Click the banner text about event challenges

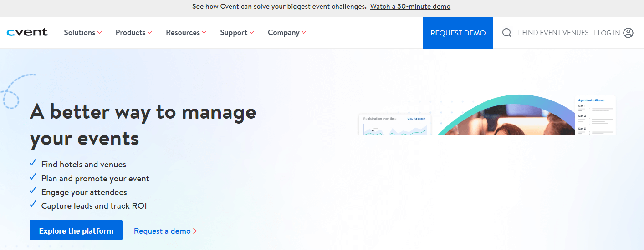tap(279, 6)
